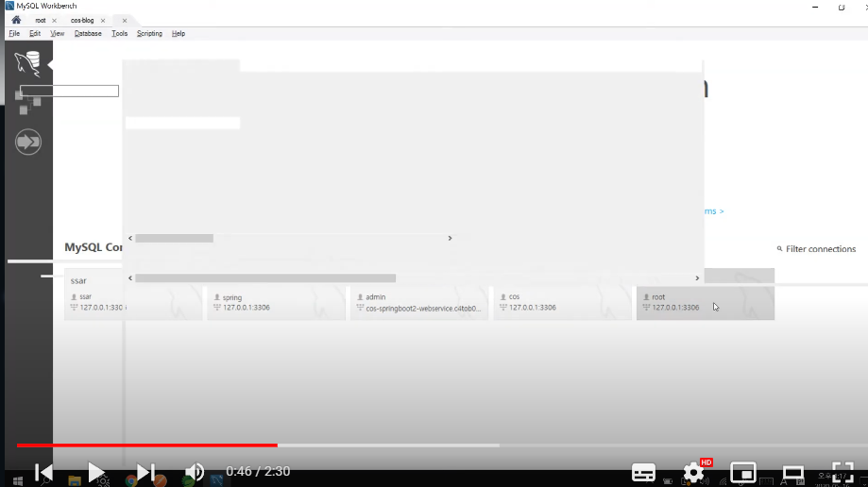Screen dimensions: 868x487
Task: Open the spring connection tile
Action: point(276,303)
